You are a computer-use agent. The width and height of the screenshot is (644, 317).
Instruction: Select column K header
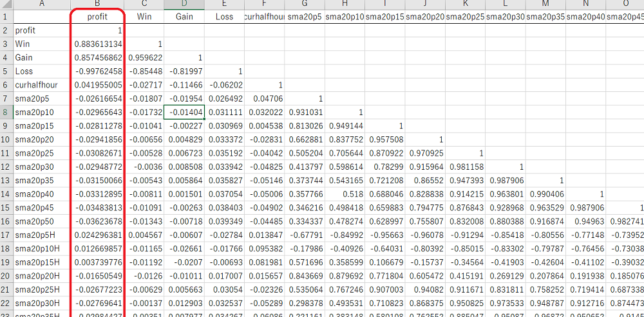tap(466, 5)
